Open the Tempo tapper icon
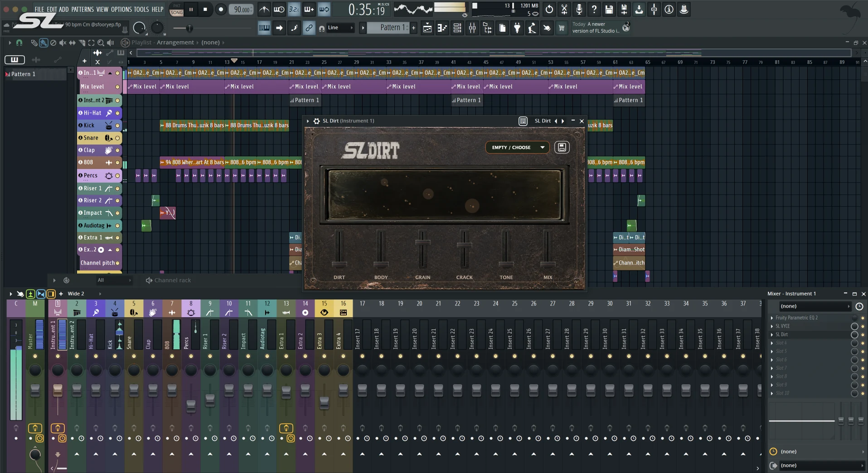Viewport: 868px width, 473px height. tap(532, 28)
